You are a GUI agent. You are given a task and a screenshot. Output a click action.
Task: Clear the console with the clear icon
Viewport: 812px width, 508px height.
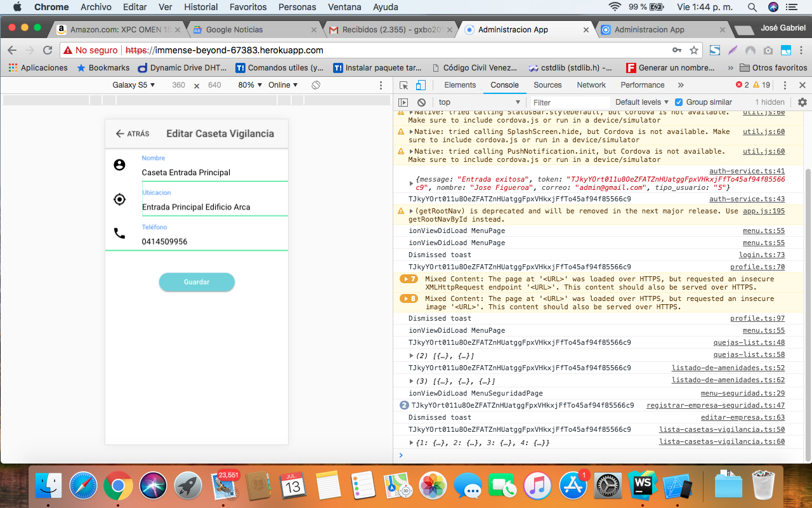click(x=421, y=102)
